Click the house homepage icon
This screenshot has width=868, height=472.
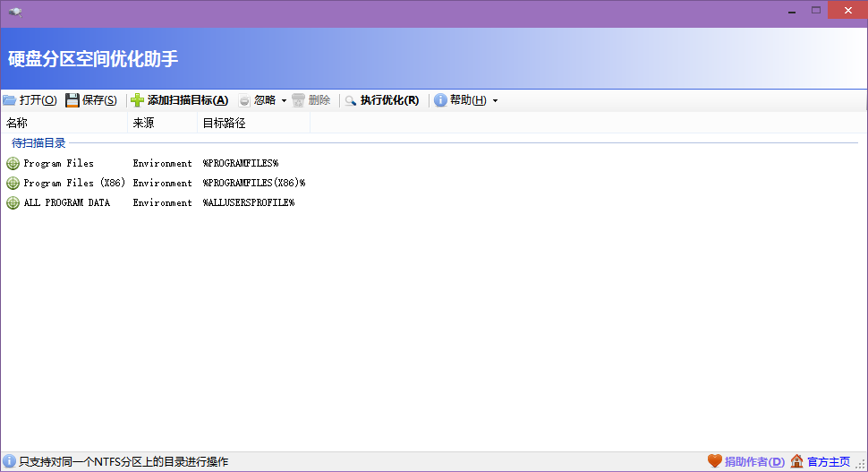796,461
